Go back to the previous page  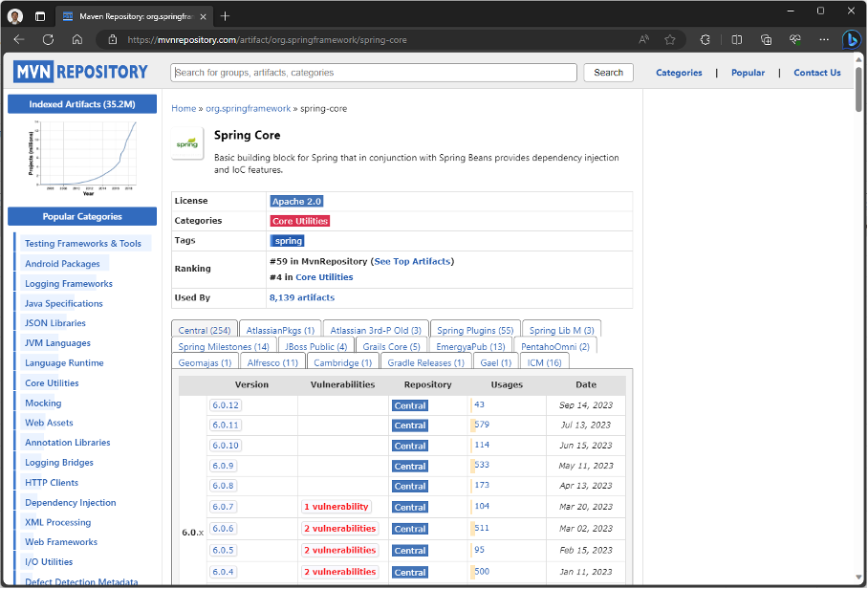[x=19, y=39]
